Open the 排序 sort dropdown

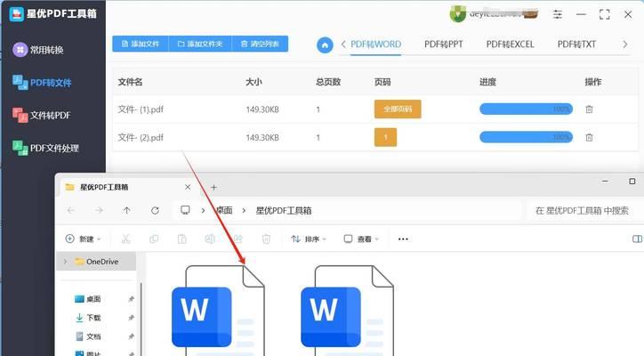[309, 239]
